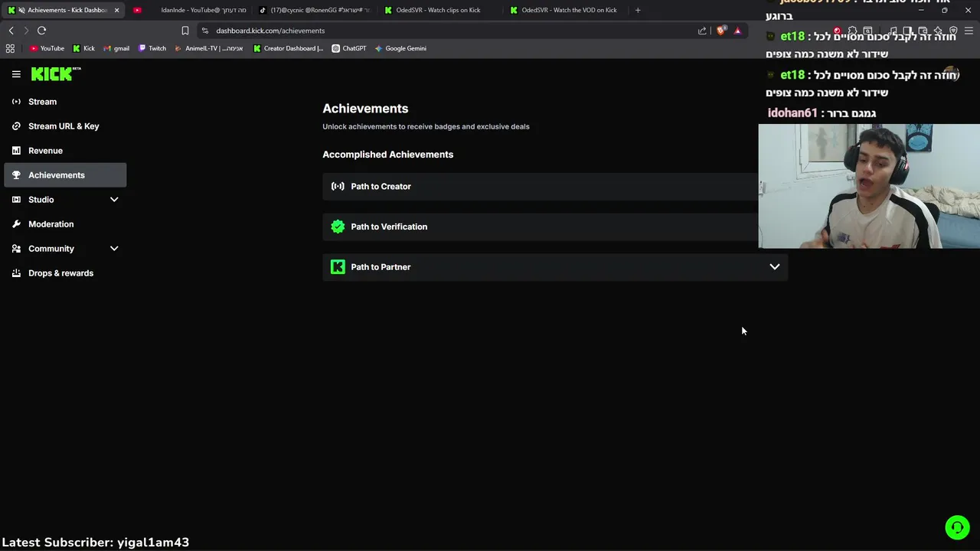Open the green support chat bubble
Image resolution: width=980 pixels, height=551 pixels.
957,527
